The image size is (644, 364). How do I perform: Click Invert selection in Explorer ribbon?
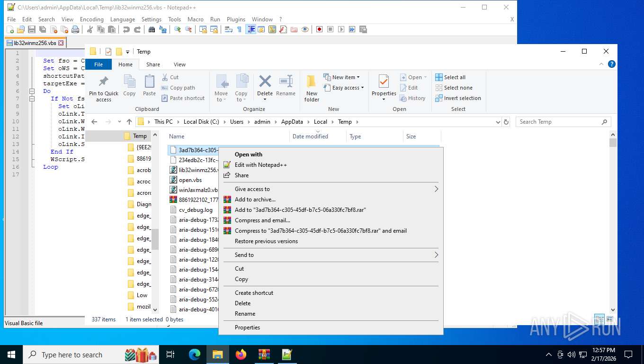458,98
